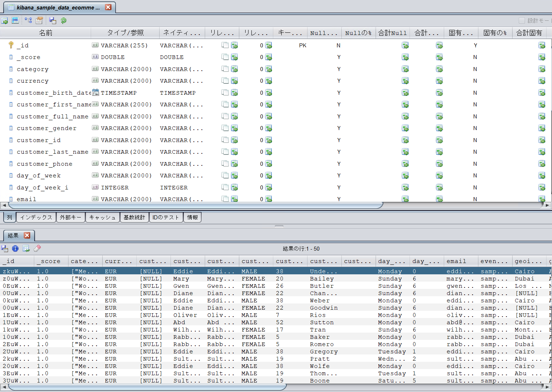The width and height of the screenshot is (552, 392).
Task: Click the blue info icon in results toolbar
Action: pyautogui.click(x=15, y=248)
